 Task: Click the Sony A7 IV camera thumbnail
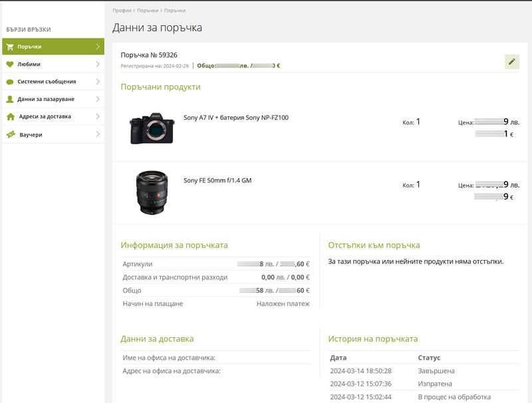point(152,128)
